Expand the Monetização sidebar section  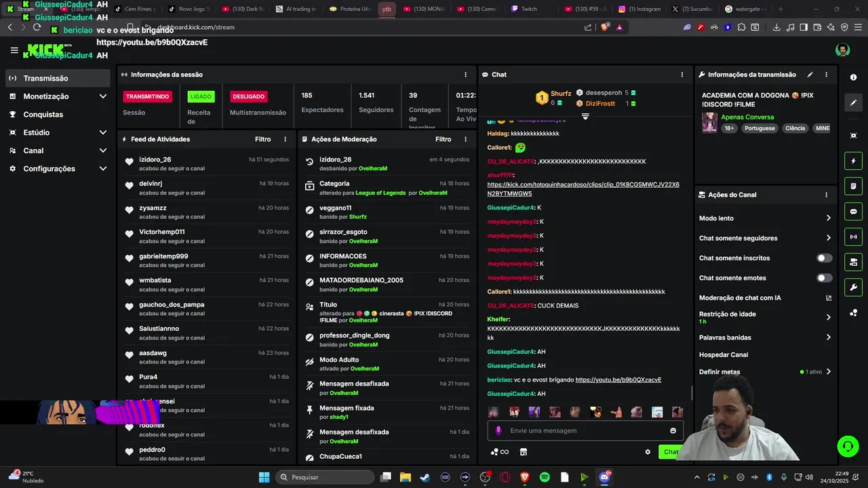103,96
